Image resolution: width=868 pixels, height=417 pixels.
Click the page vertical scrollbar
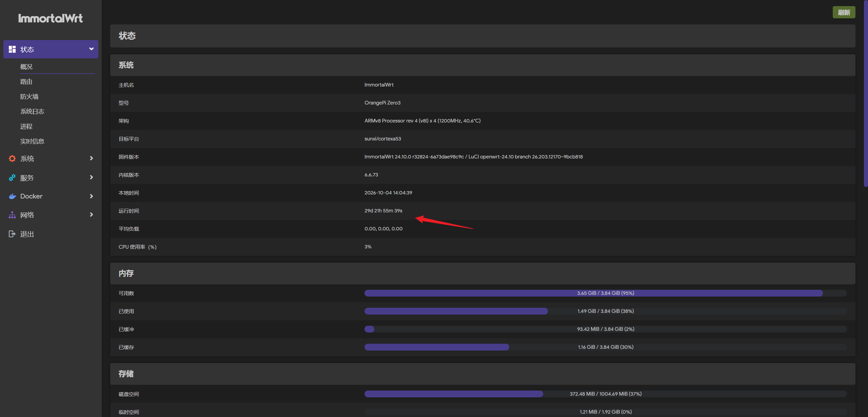(x=866, y=93)
